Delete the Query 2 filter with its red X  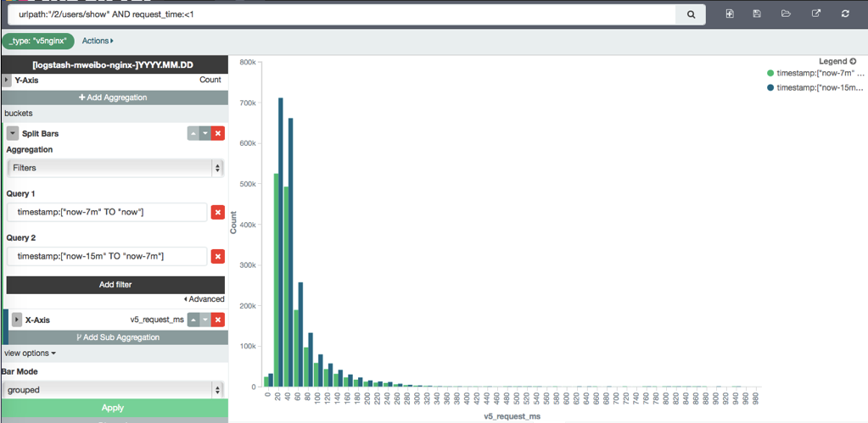point(218,256)
